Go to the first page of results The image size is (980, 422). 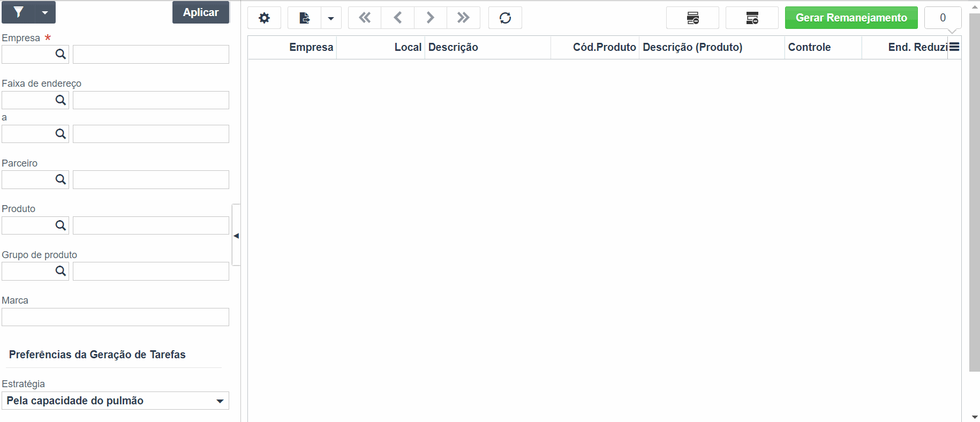tap(365, 18)
